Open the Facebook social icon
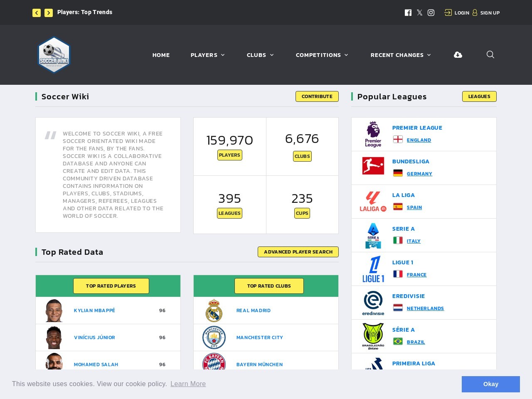 [408, 13]
